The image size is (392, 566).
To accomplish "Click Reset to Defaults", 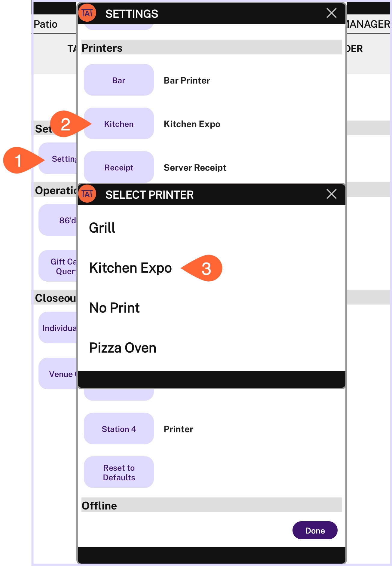I will 119,472.
